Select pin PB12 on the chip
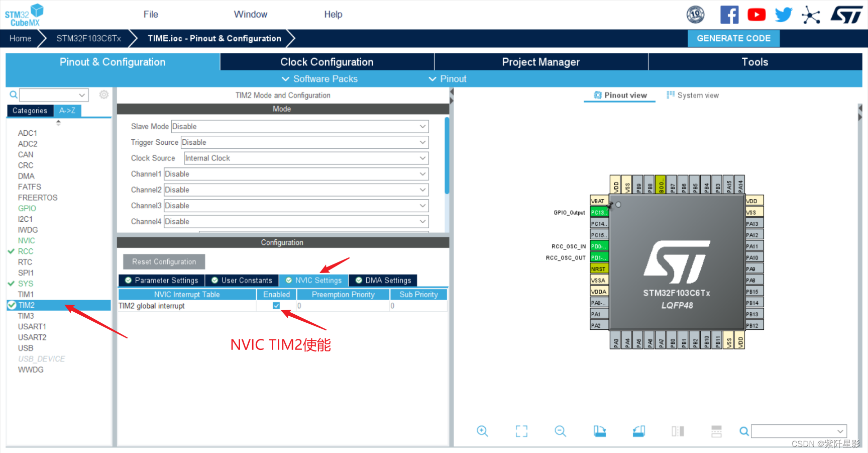Viewport: 868px width, 453px height. 754,325
